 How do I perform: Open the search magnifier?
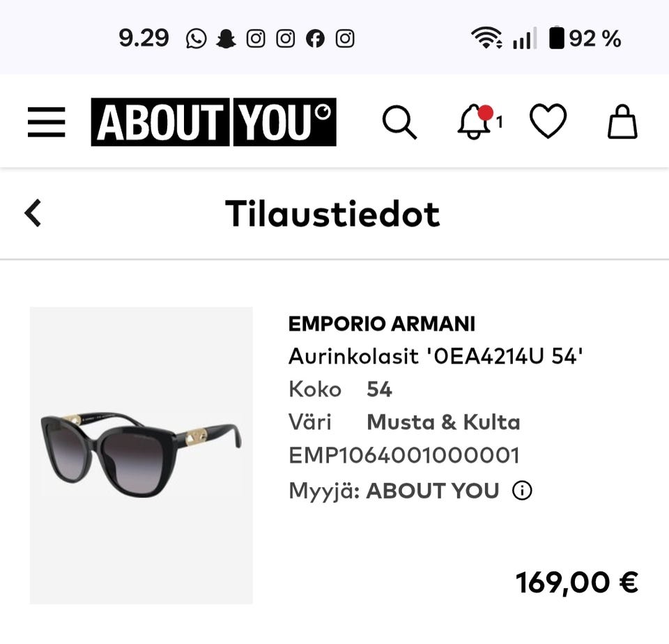399,123
